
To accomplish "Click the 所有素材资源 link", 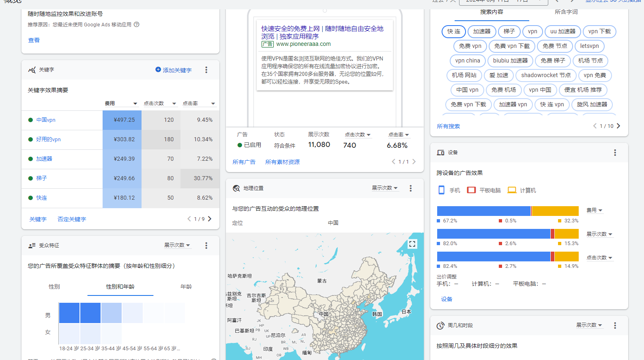I will coord(282,162).
